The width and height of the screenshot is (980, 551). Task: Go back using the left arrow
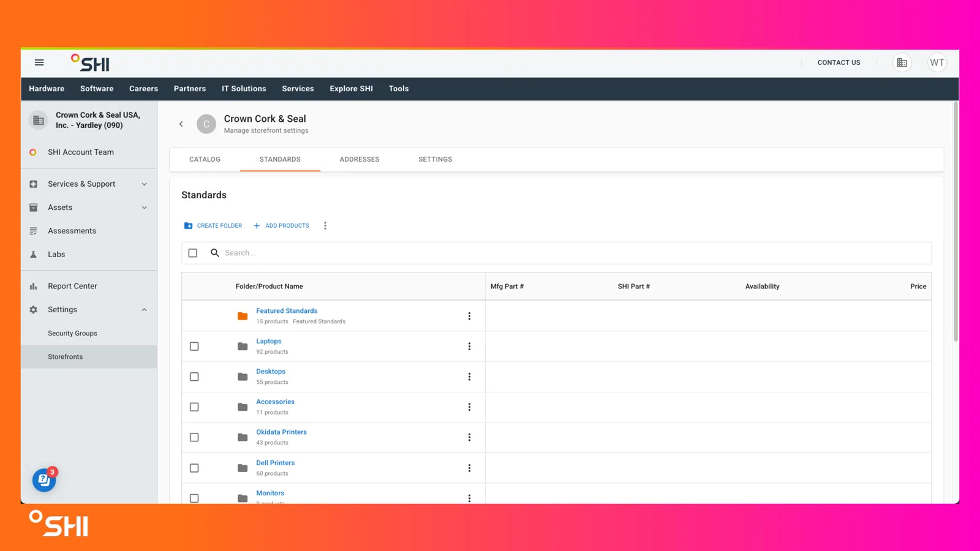pyautogui.click(x=181, y=124)
